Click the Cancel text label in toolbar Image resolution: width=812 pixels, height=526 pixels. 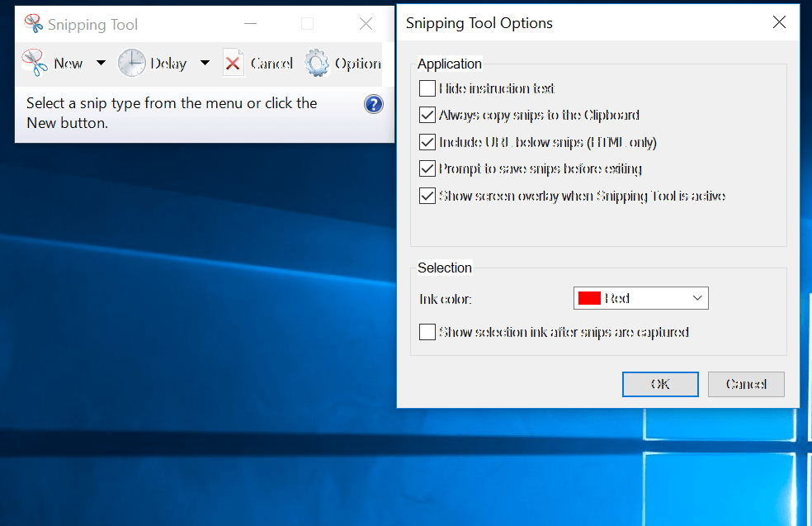pos(271,64)
